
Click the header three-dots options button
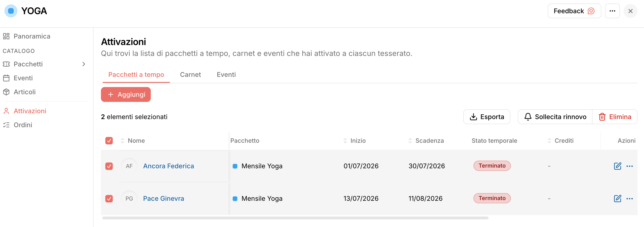[612, 11]
